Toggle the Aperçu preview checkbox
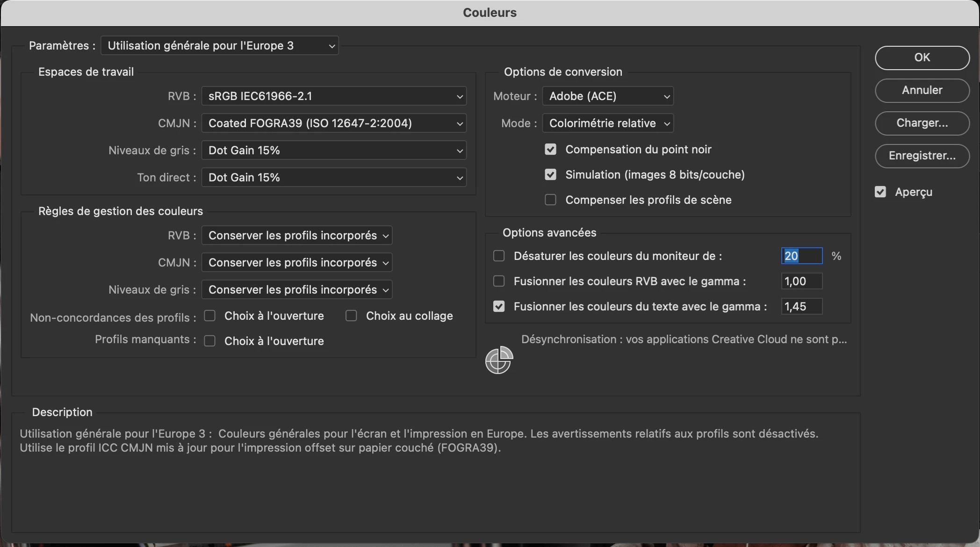The width and height of the screenshot is (980, 547). click(880, 192)
